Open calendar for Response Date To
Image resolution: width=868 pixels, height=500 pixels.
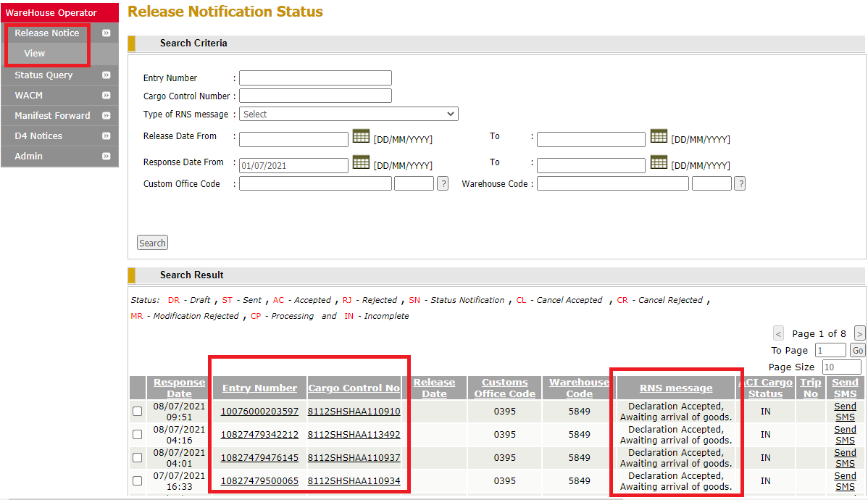[x=659, y=162]
